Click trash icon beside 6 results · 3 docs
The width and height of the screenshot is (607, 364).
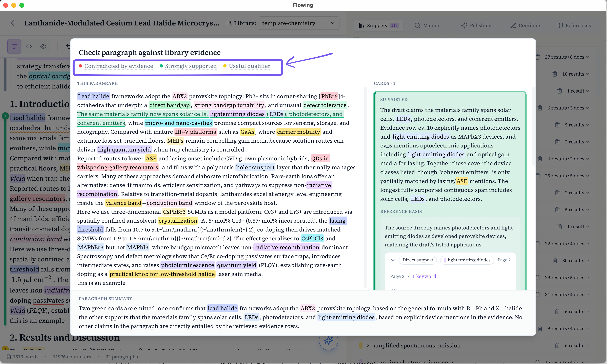click(540, 108)
